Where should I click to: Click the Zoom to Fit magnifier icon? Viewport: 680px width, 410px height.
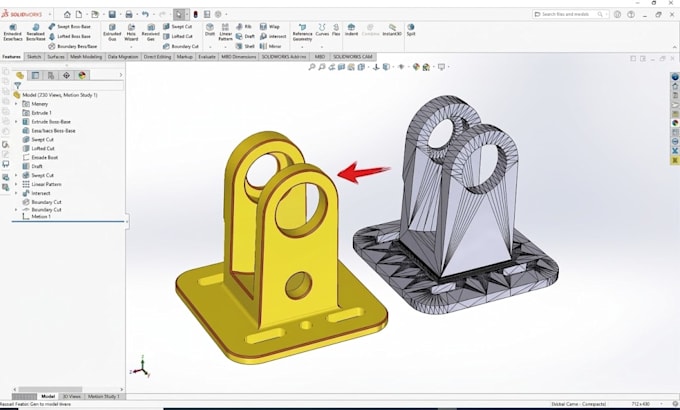click(312, 67)
